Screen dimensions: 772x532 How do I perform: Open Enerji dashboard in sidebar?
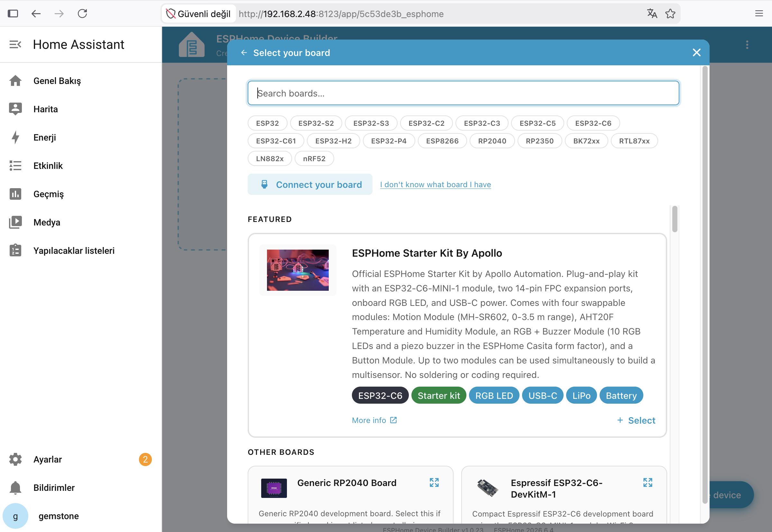[x=81, y=137]
